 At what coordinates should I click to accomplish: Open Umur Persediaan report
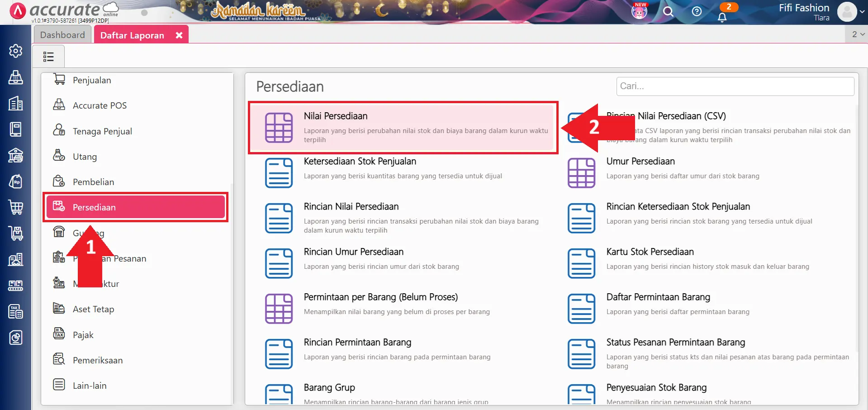640,162
